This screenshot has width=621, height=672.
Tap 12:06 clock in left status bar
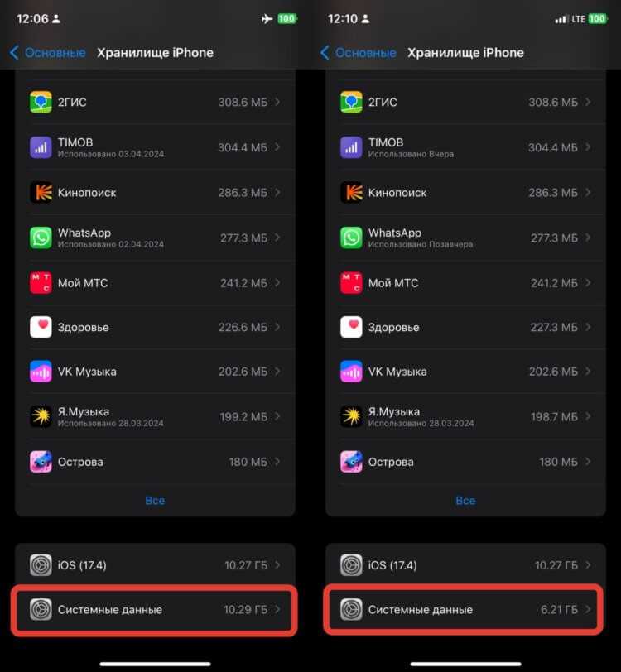coord(32,19)
